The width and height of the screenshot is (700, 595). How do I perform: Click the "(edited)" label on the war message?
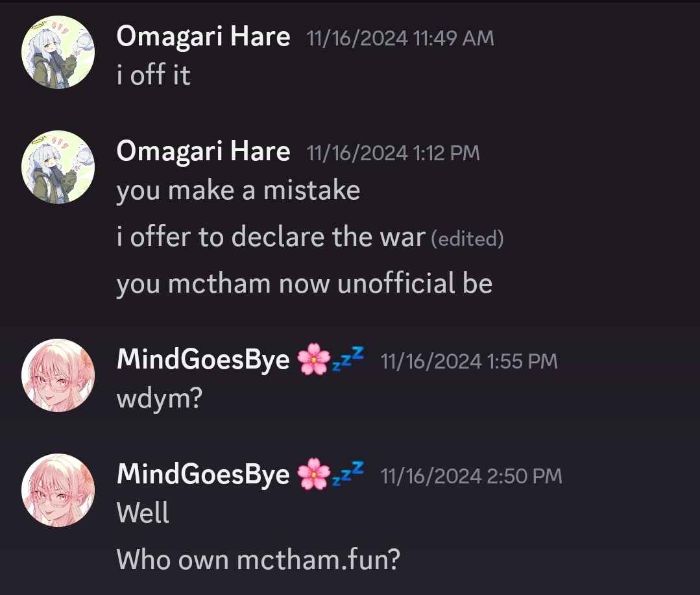tap(467, 239)
